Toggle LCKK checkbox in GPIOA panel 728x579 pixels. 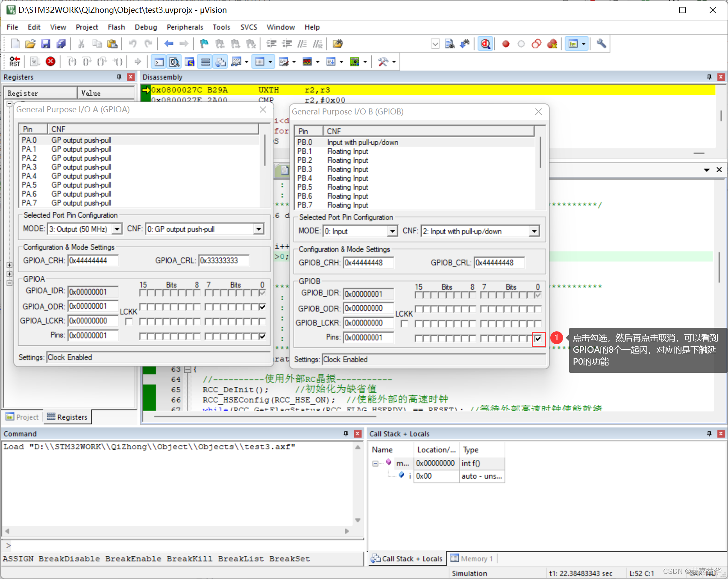point(129,322)
